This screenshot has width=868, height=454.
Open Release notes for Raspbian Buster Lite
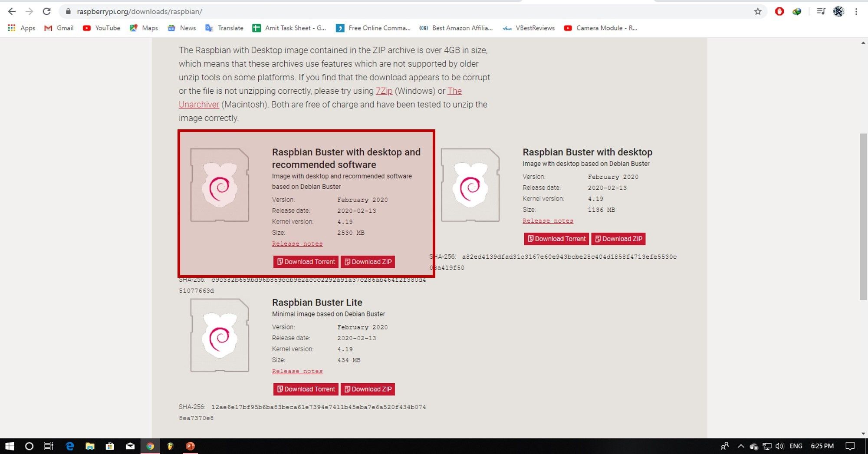(297, 371)
